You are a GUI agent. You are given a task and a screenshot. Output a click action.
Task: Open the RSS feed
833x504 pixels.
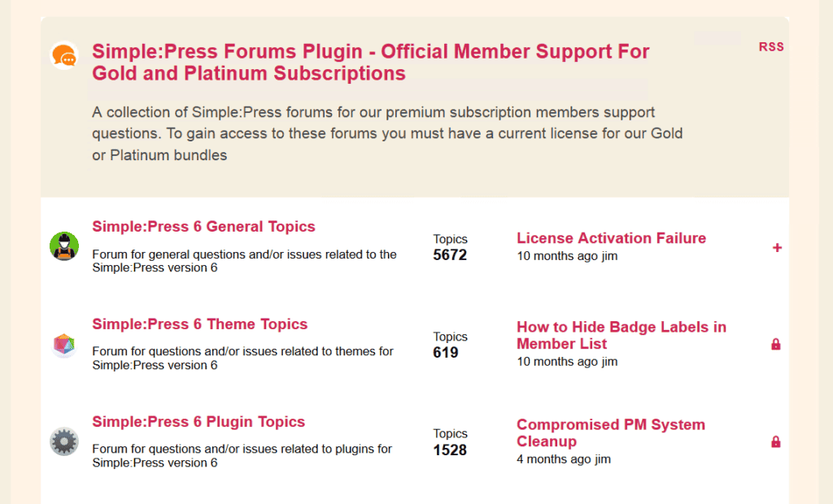tap(770, 46)
